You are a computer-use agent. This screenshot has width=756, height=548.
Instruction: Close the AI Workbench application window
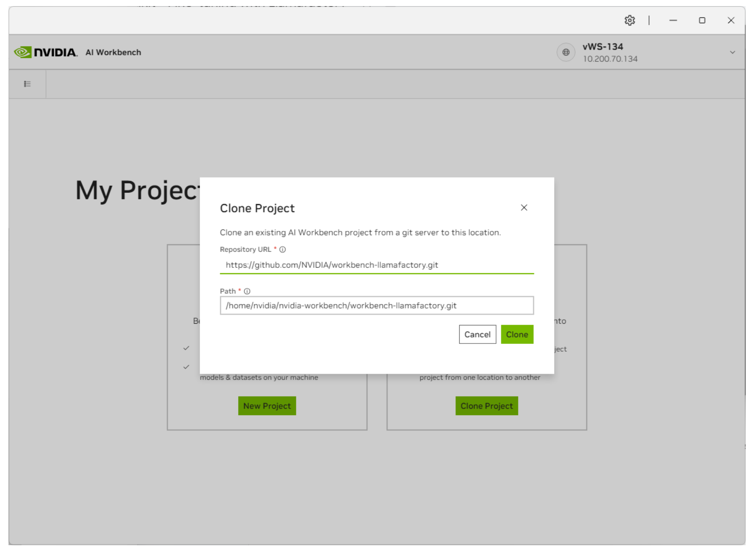(731, 20)
